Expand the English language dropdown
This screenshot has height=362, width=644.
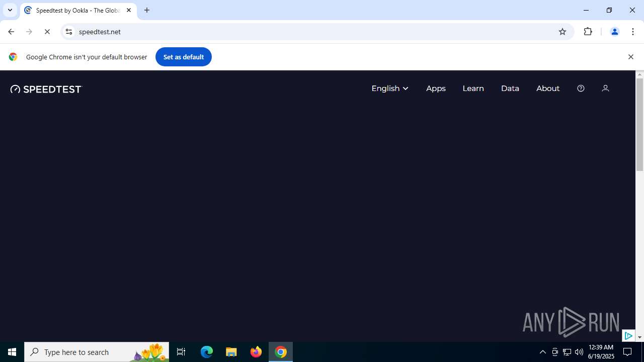(x=390, y=88)
